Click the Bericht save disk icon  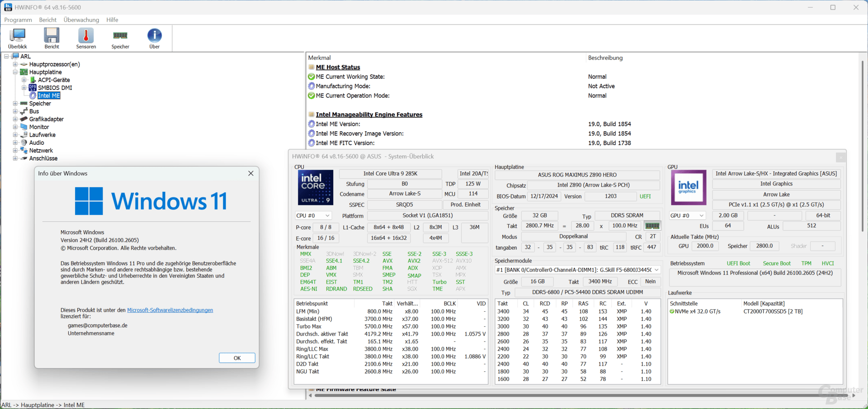(52, 35)
